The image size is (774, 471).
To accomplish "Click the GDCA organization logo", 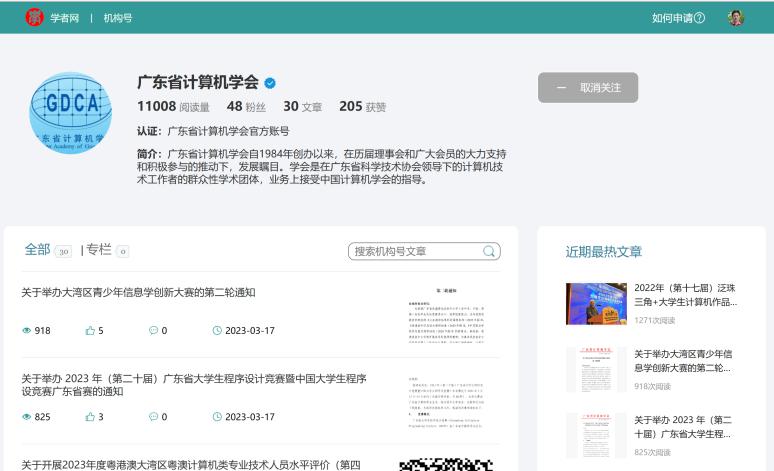I will 71,113.
